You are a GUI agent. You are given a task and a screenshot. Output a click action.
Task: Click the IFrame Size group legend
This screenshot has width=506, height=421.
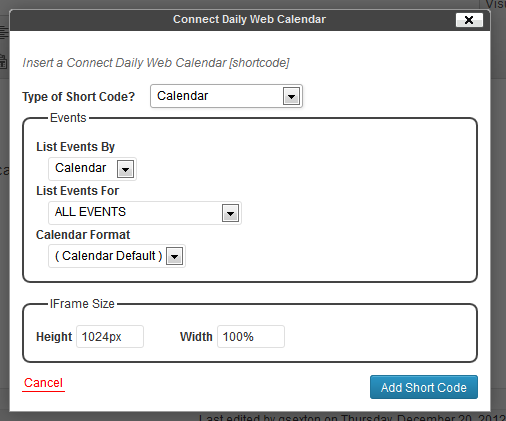click(x=82, y=304)
